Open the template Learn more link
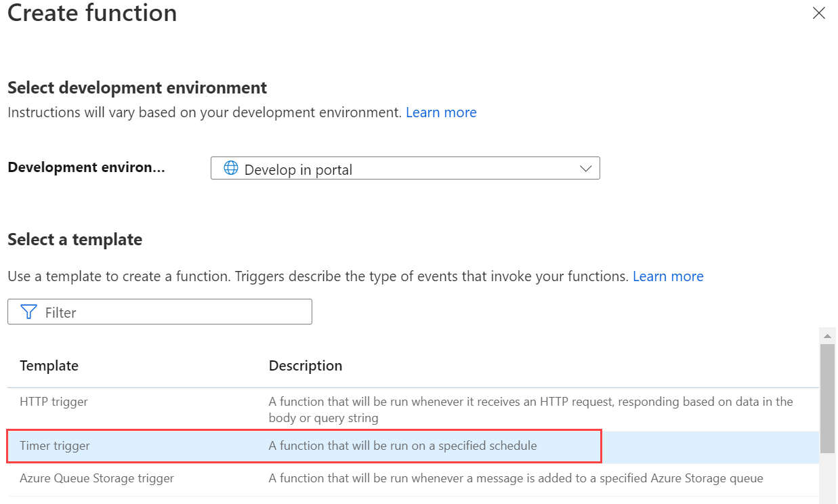This screenshot has width=838, height=504. tap(668, 276)
